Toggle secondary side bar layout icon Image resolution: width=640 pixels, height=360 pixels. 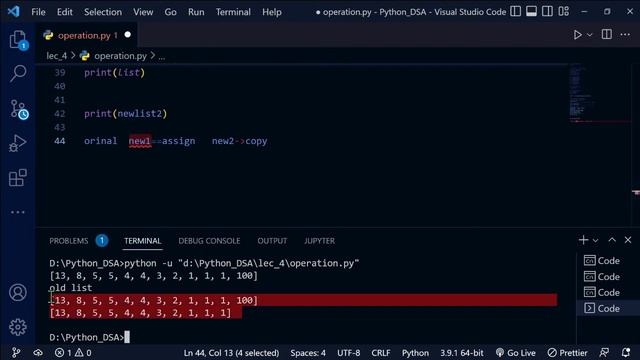pos(547,11)
